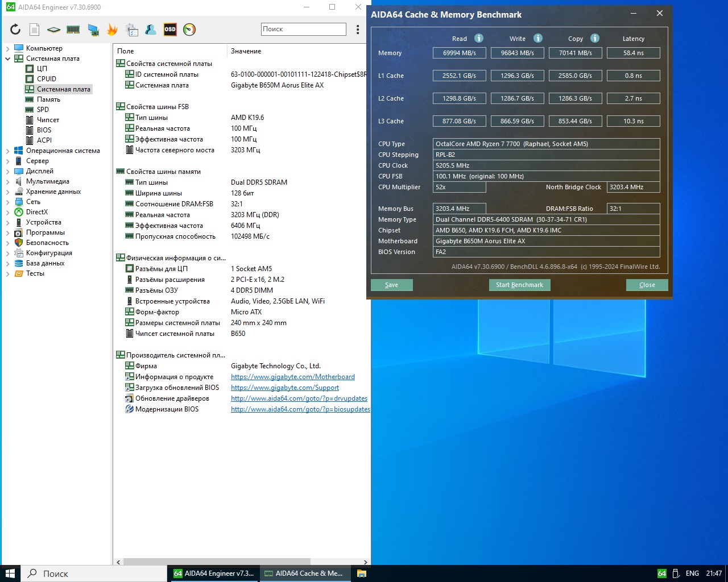Click the Save button in the benchmark window

pos(391,285)
